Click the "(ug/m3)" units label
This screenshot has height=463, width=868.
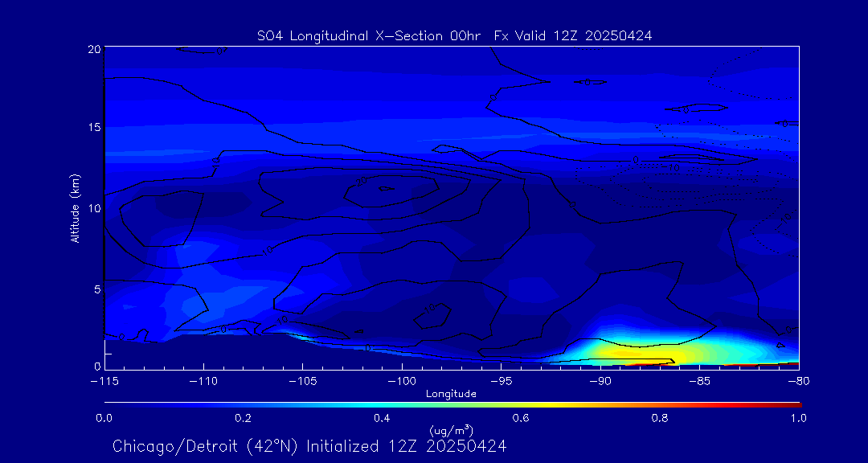(x=451, y=430)
